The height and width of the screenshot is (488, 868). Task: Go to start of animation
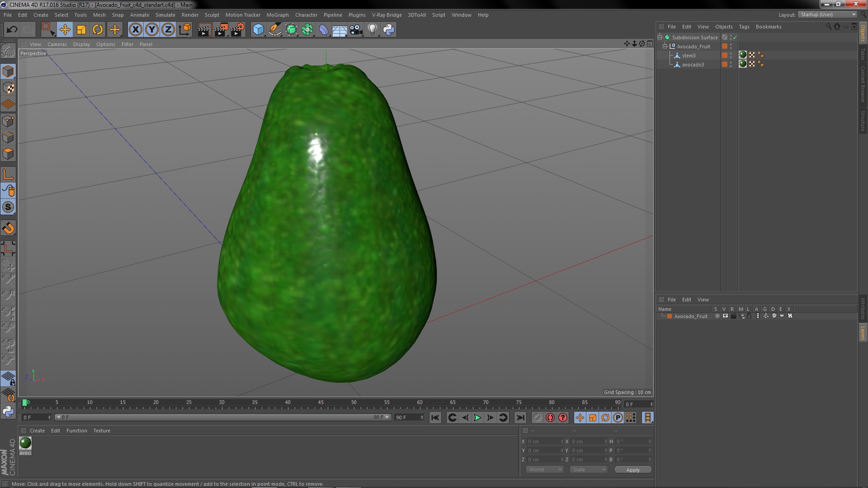tap(435, 418)
